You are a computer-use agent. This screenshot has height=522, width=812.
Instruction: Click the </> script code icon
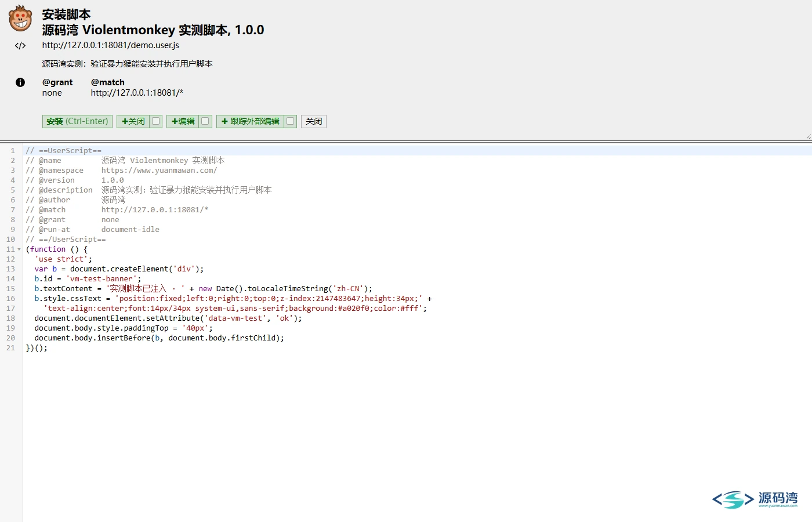click(x=20, y=45)
